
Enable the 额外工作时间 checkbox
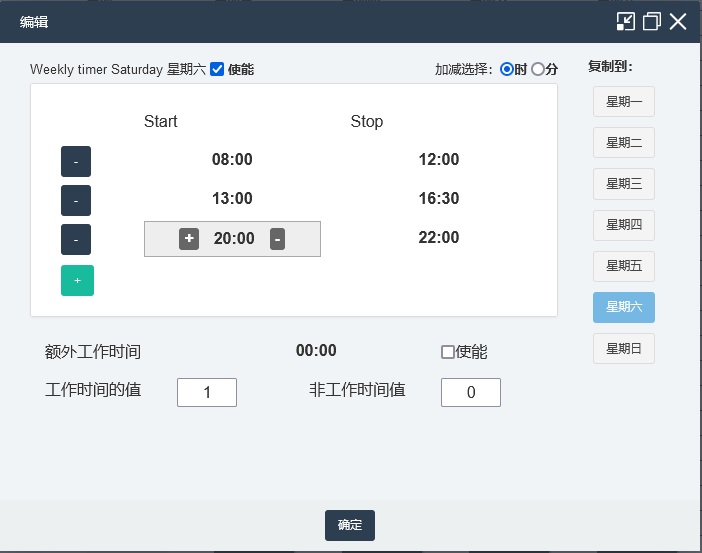448,352
